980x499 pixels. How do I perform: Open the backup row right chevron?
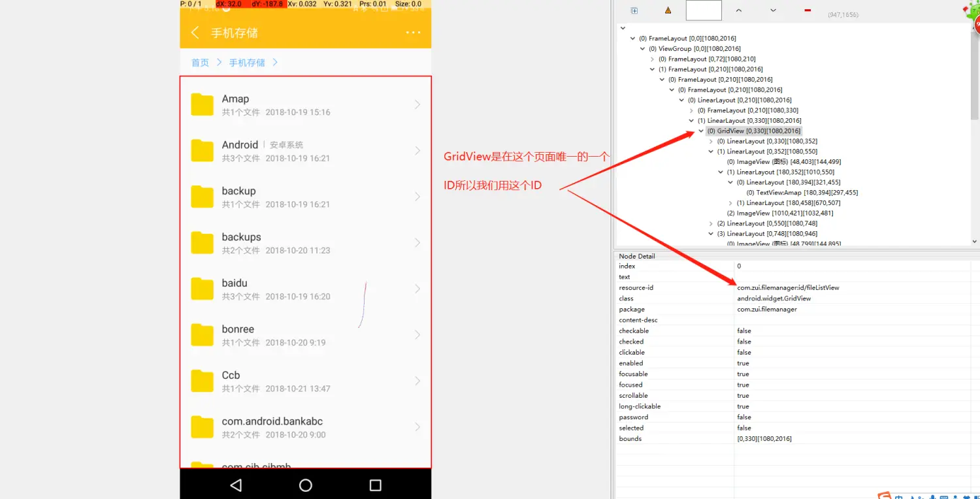pyautogui.click(x=417, y=197)
